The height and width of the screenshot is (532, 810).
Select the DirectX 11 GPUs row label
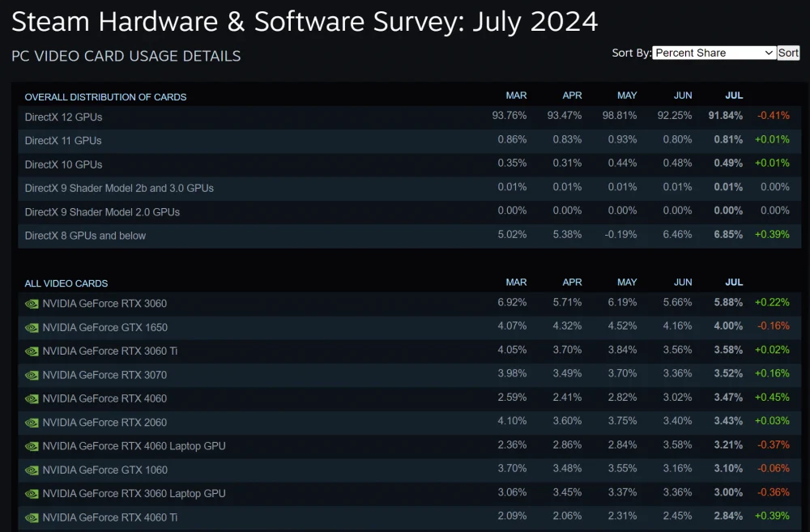[x=63, y=140]
